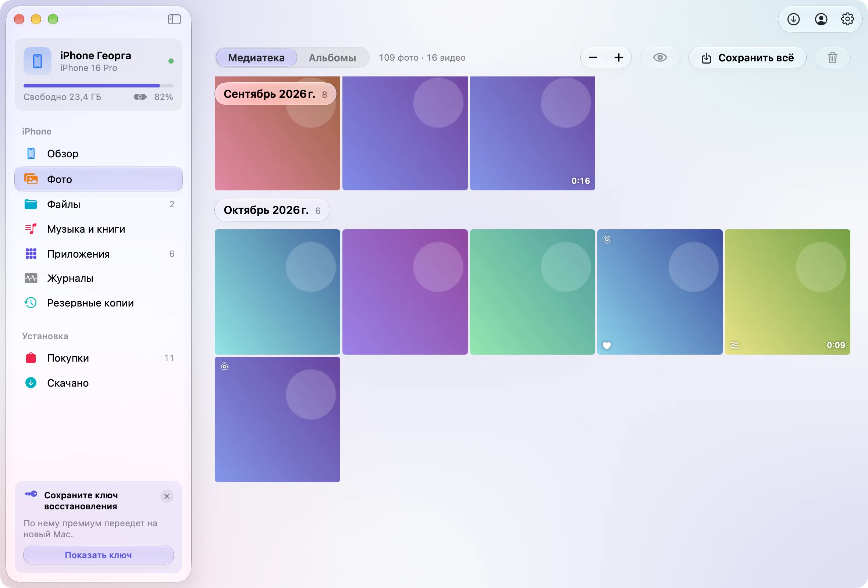Switch to the Медиатека tab
Screen dimensions: 868x588
click(256, 58)
